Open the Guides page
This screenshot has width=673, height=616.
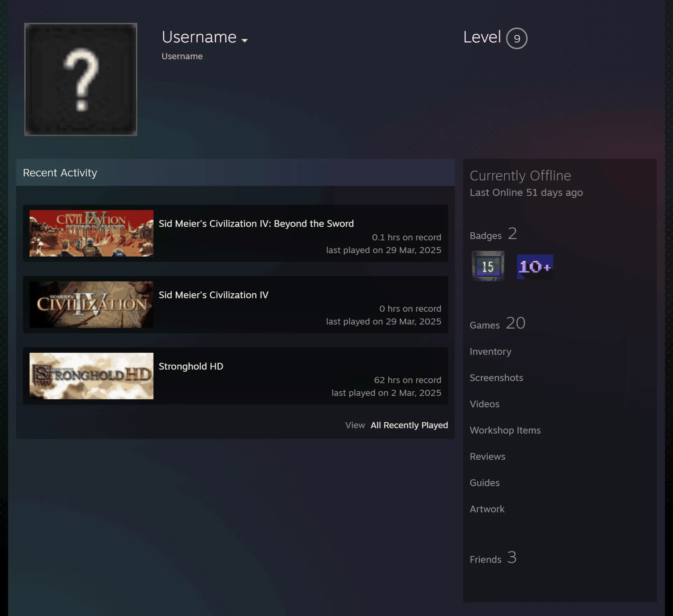pyautogui.click(x=484, y=483)
